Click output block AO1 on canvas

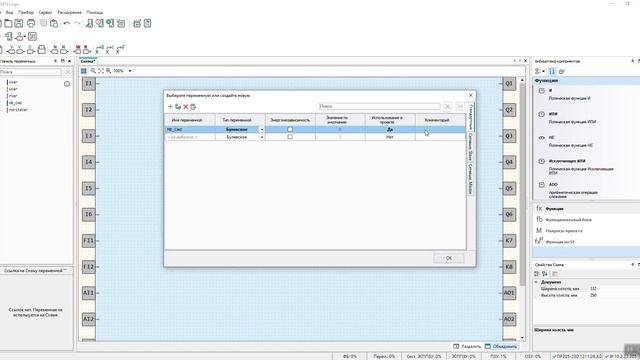pos(509,293)
